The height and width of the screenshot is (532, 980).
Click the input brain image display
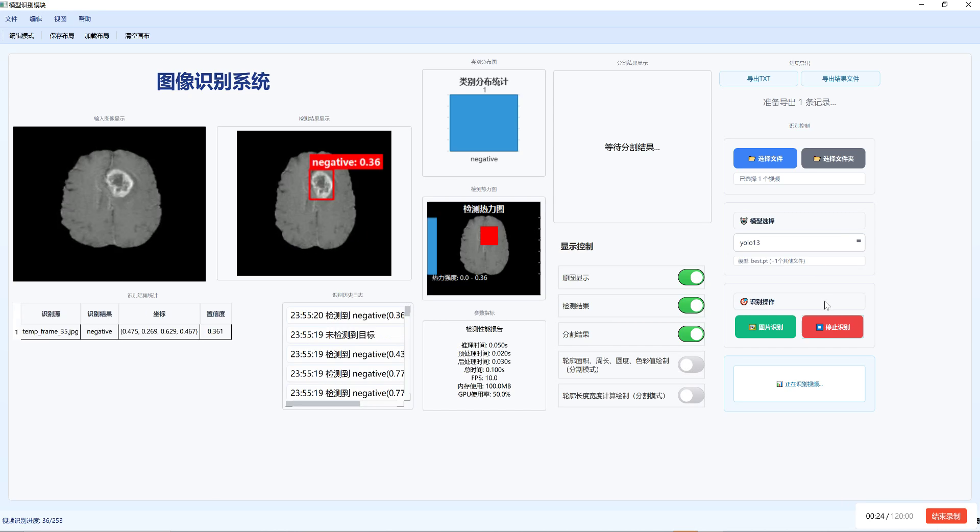click(109, 204)
